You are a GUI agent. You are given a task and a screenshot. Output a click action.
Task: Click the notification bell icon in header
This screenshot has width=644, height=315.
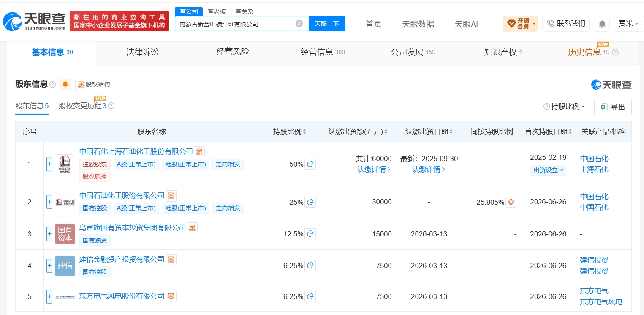(602, 24)
